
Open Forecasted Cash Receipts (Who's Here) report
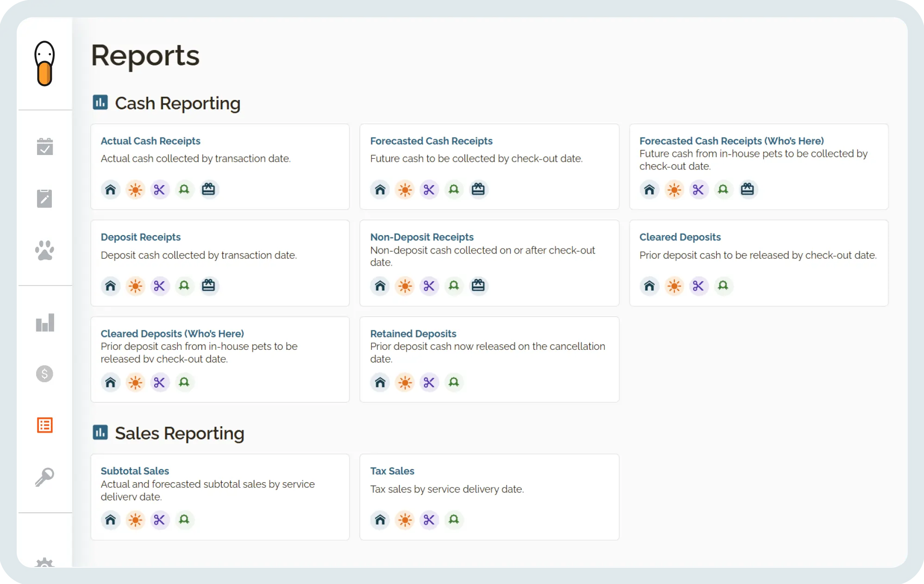731,141
